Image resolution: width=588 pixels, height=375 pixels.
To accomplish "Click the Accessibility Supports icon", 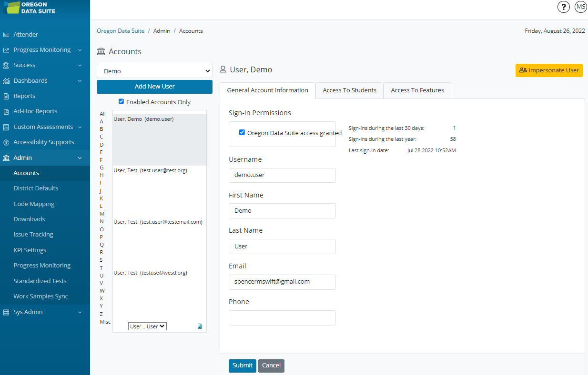I will 6,142.
